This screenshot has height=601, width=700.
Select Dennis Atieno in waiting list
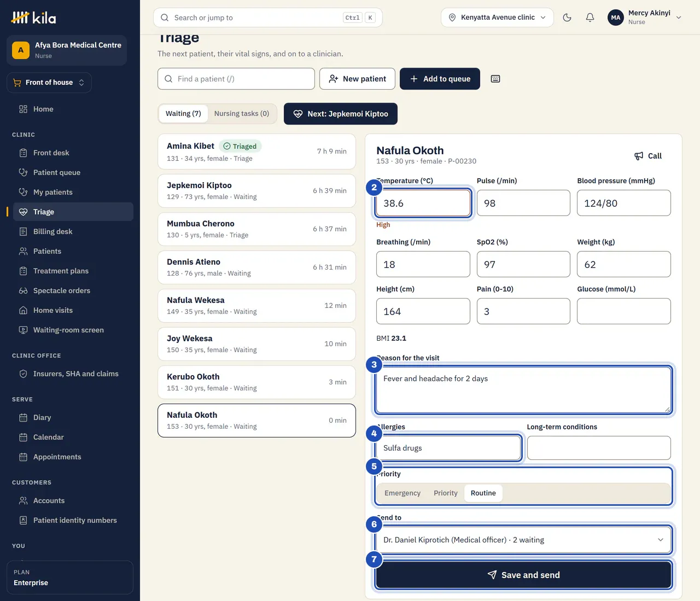tap(256, 267)
